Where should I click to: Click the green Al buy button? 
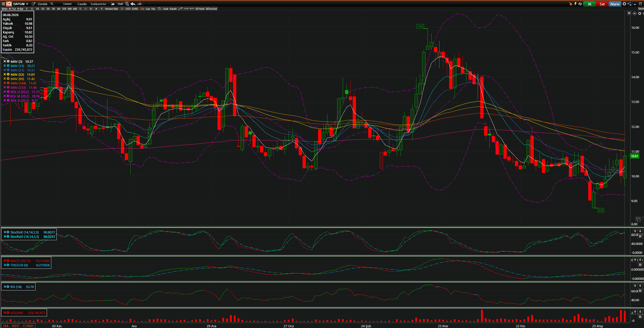[x=589, y=4]
